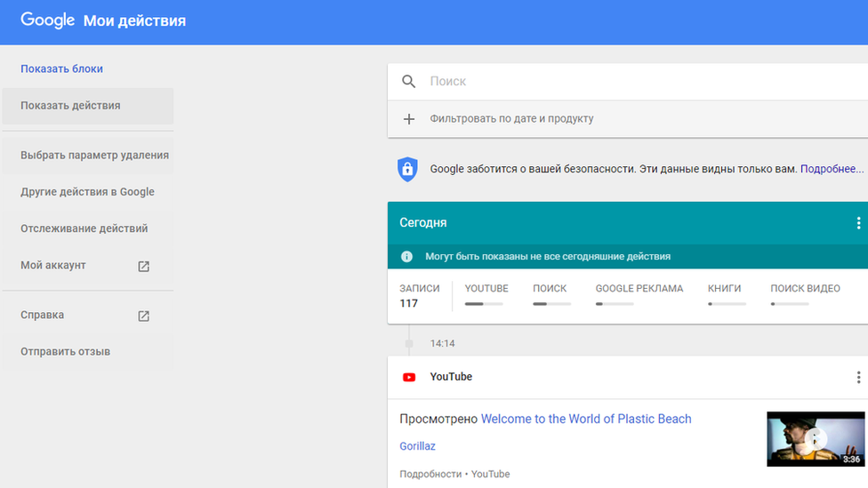Viewport: 868px width, 488px height.
Task: Click the red YouTube logo icon
Action: pos(409,378)
